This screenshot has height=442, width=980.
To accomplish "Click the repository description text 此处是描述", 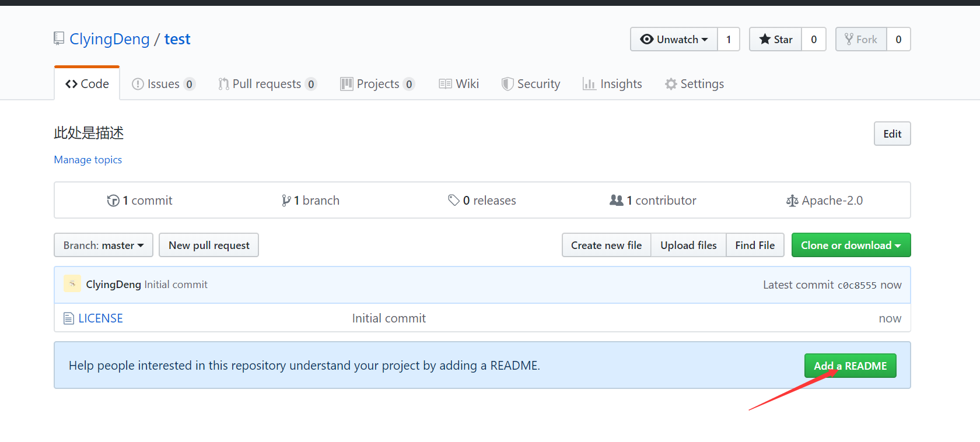I will 89,133.
